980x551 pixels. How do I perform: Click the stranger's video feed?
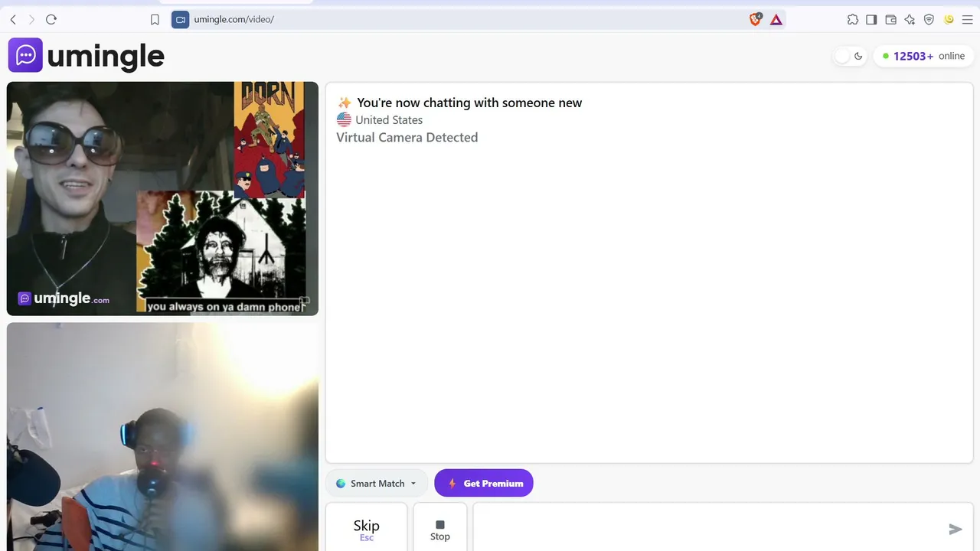click(x=162, y=198)
